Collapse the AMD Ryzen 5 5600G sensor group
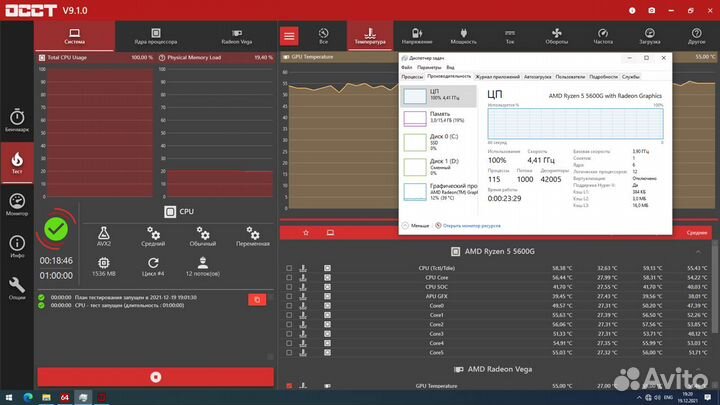Viewport: 720px width, 405px height. pos(698,252)
